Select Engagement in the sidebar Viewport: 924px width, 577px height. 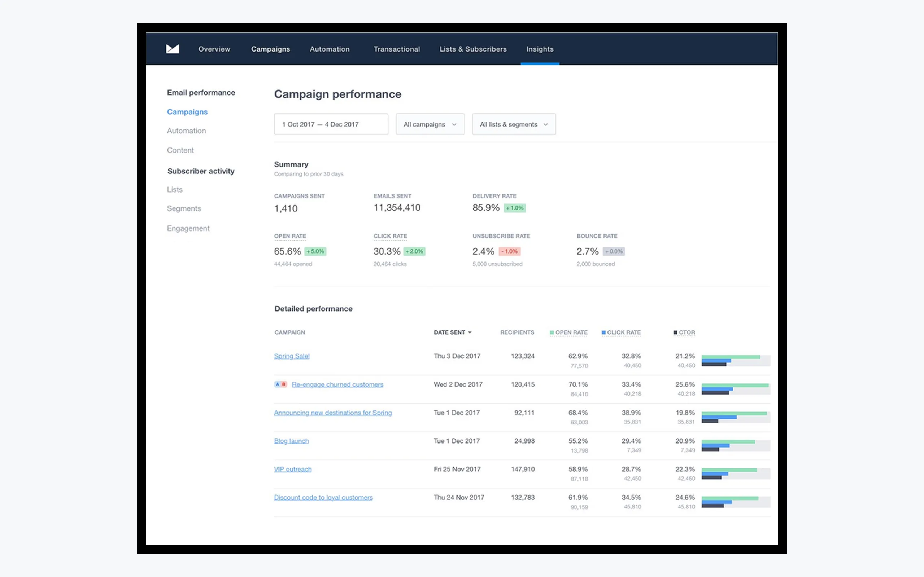[x=188, y=228]
